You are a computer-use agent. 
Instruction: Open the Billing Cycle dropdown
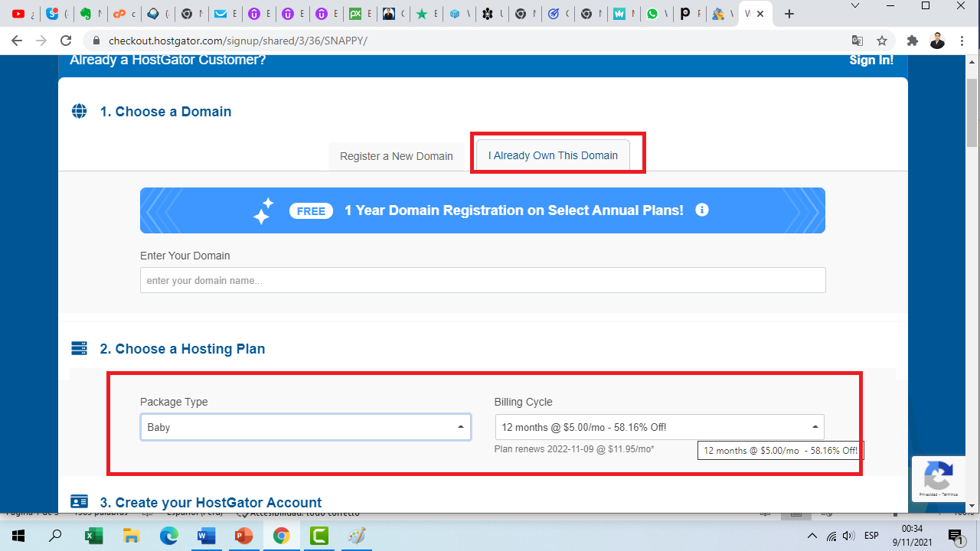pyautogui.click(x=659, y=427)
